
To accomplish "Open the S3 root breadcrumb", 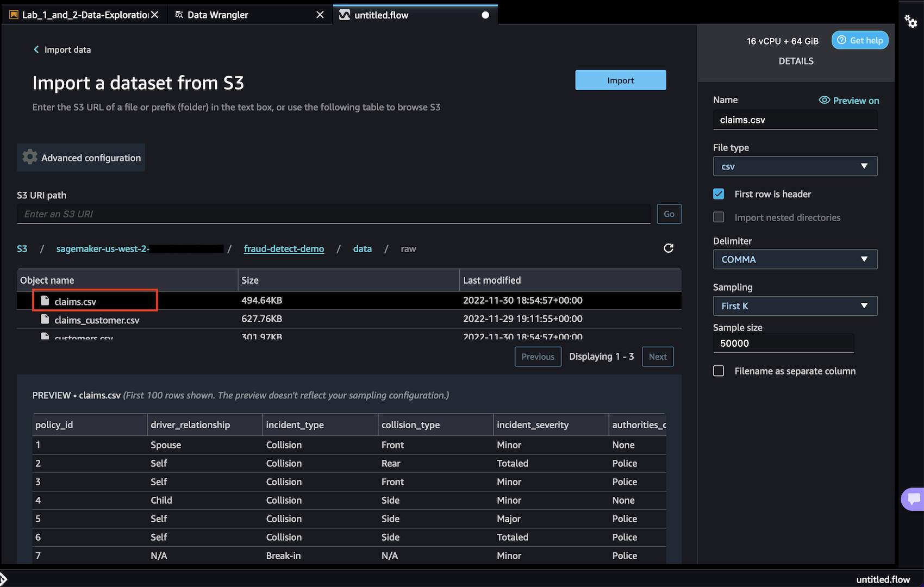I will 22,248.
